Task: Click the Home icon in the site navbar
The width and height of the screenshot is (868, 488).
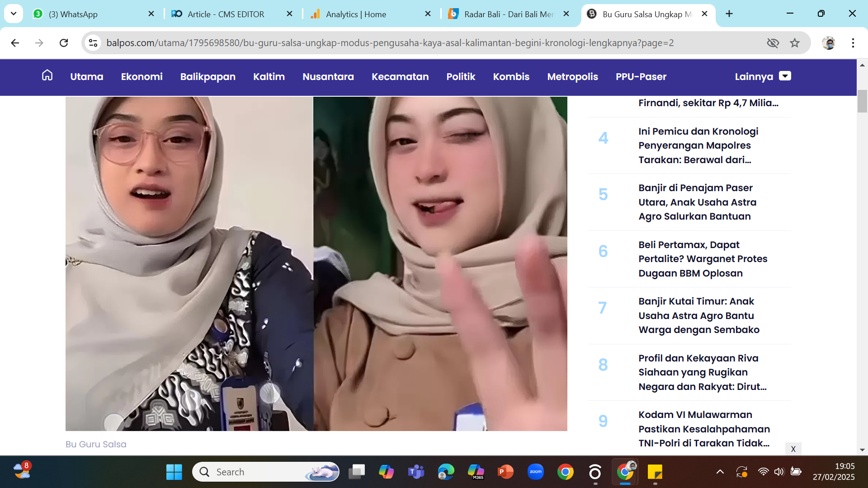Action: [47, 76]
